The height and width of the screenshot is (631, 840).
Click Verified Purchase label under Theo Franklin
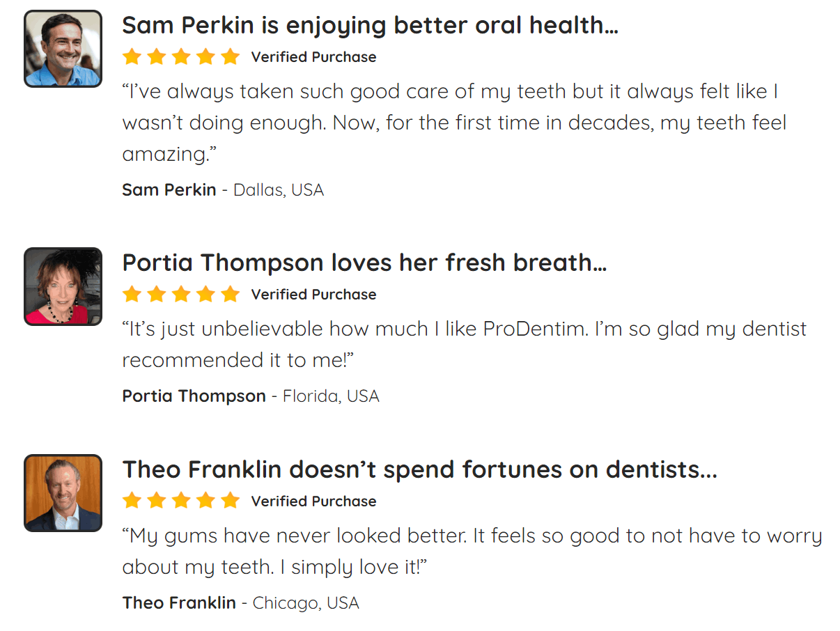[x=313, y=501]
